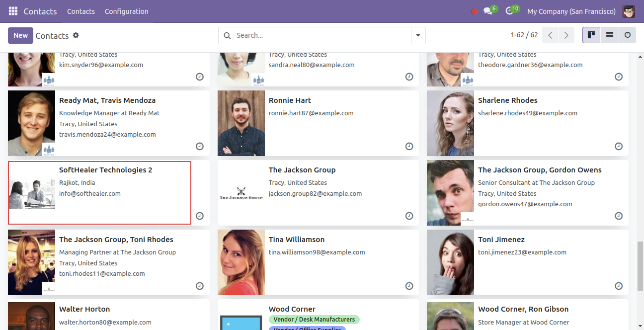Open Toni Rhodes's photo thumbnail

click(31, 262)
